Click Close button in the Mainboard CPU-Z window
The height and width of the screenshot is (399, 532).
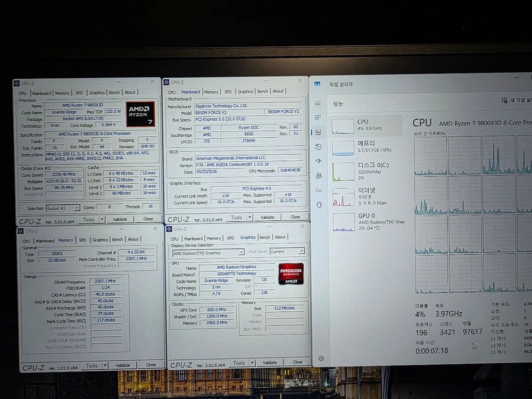(x=295, y=217)
